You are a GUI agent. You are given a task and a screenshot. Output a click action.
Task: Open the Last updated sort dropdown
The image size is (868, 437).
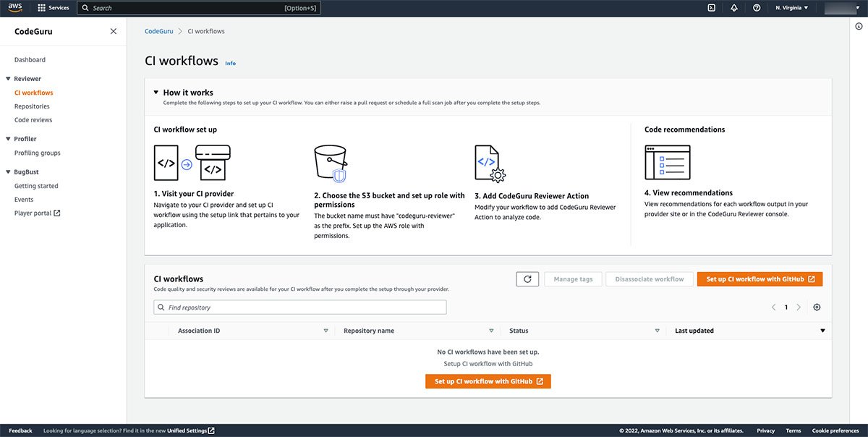tap(822, 330)
